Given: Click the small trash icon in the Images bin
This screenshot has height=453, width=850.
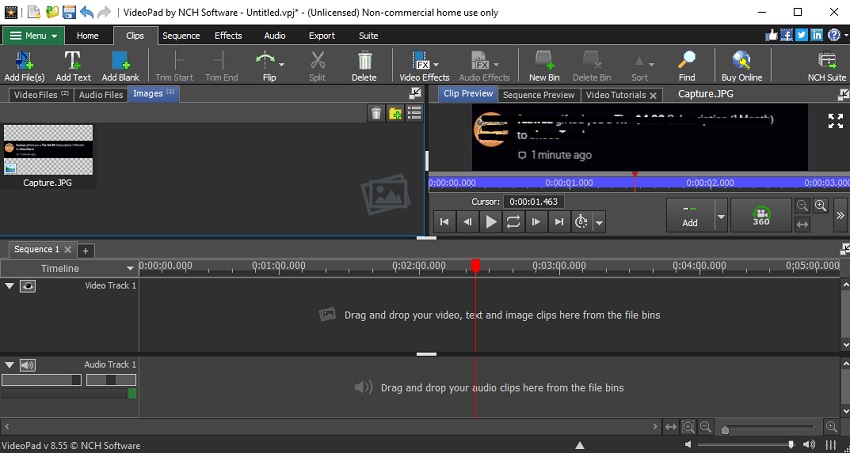Looking at the screenshot, I should pyautogui.click(x=376, y=113).
